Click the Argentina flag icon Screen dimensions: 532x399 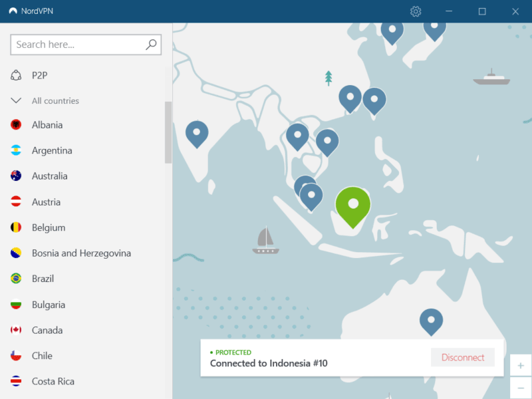[x=16, y=150]
